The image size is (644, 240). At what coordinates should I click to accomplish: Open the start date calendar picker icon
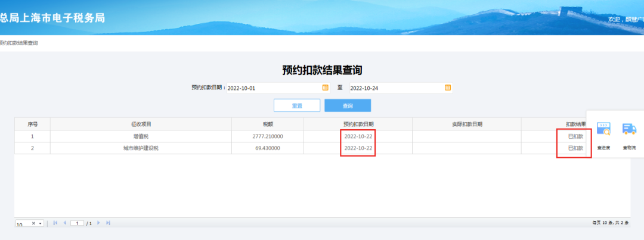[x=325, y=88]
